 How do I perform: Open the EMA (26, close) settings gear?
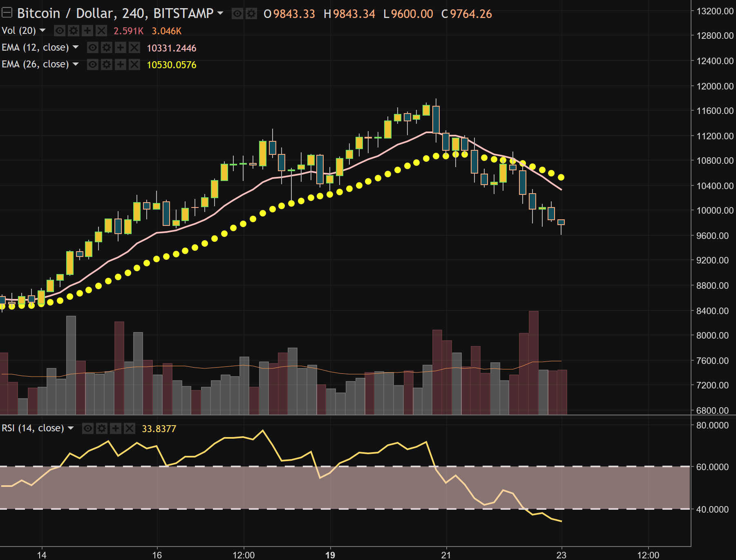[107, 65]
